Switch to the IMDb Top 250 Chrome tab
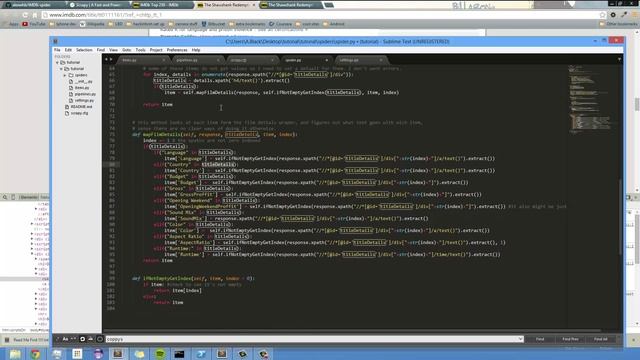Viewport: 640px width, 360px height. 162,5
